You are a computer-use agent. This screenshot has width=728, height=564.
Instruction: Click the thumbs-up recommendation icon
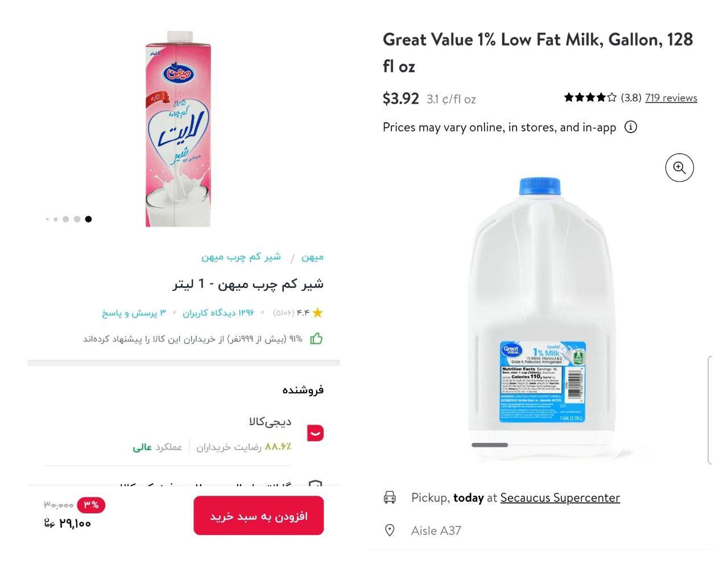tap(316, 339)
